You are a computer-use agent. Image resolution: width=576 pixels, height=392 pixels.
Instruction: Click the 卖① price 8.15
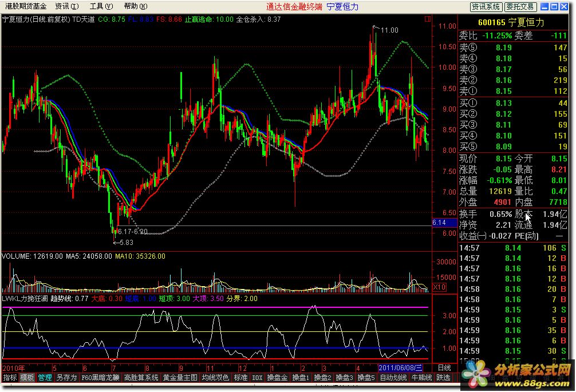pos(504,91)
